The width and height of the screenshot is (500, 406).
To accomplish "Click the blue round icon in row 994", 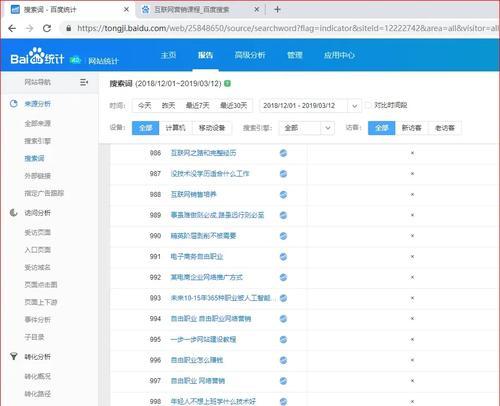I will tap(283, 319).
